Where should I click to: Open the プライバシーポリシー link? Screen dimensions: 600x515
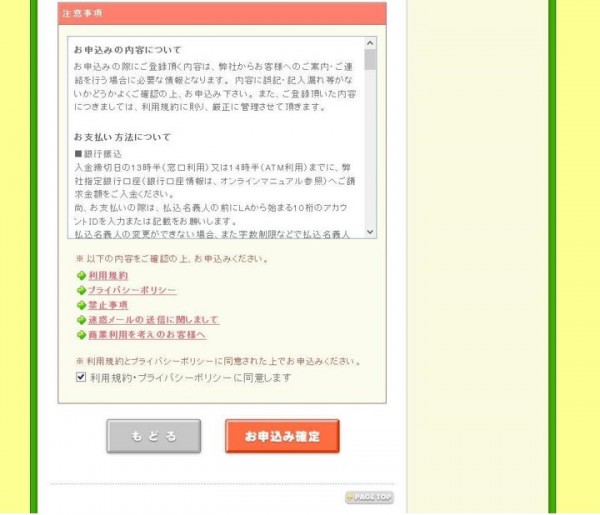tap(132, 290)
